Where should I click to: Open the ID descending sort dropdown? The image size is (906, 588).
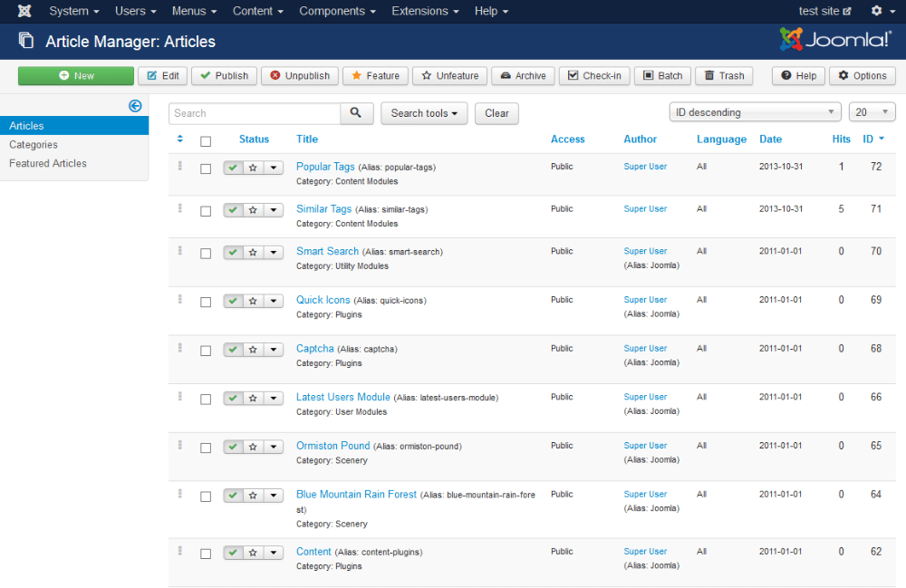click(x=755, y=112)
